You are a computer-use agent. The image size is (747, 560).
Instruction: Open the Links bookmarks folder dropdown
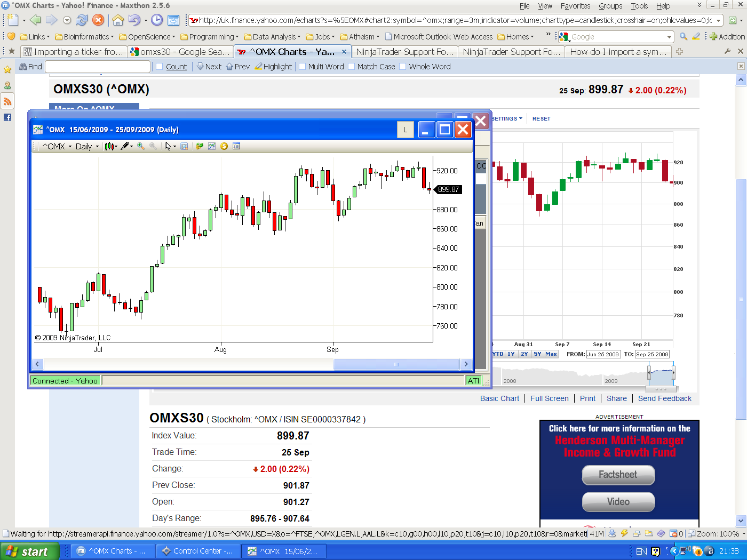pyautogui.click(x=35, y=37)
